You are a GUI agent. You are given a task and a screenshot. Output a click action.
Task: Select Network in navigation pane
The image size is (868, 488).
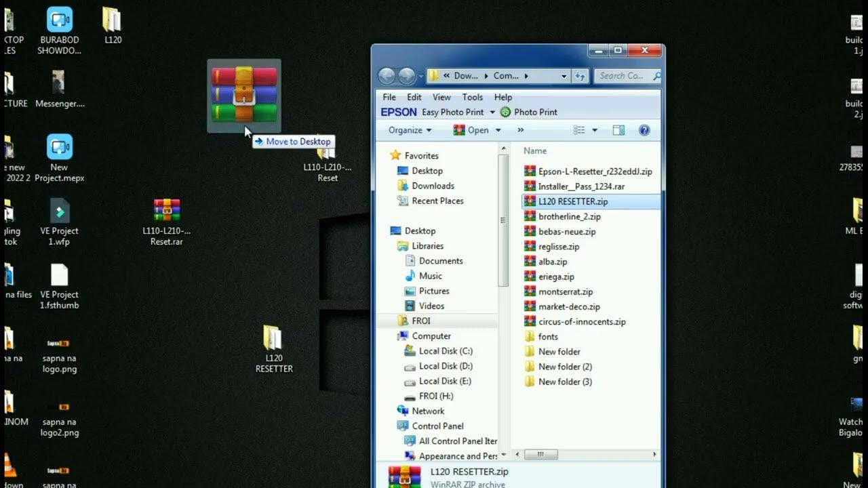click(x=428, y=411)
